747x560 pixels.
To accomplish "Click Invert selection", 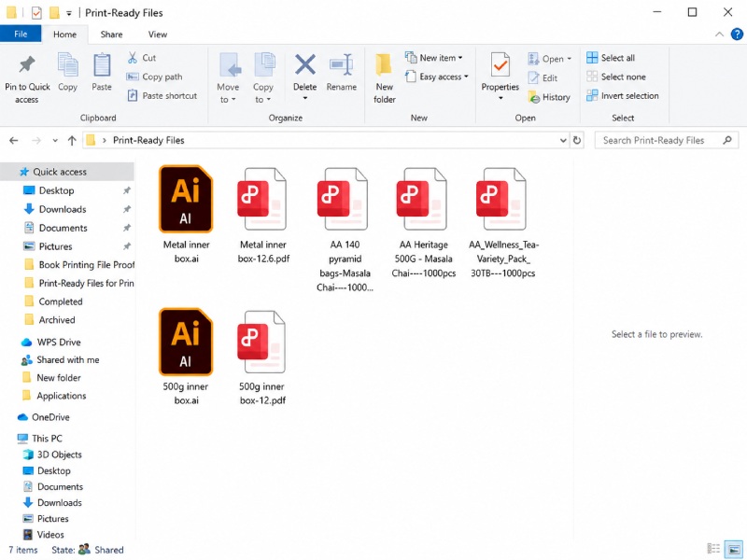I will (623, 96).
